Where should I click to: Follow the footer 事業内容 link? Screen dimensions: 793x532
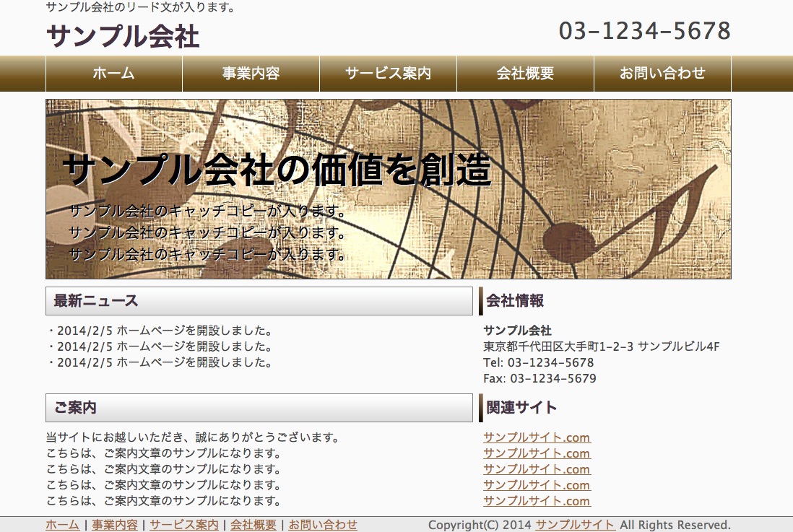point(114,525)
